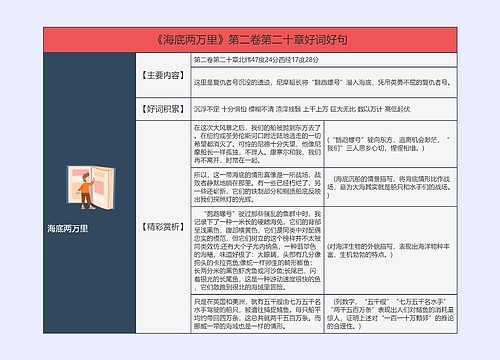Click the long paragraph about 鱼群 and 海兔
The image size is (500, 360).
[x=257, y=250]
